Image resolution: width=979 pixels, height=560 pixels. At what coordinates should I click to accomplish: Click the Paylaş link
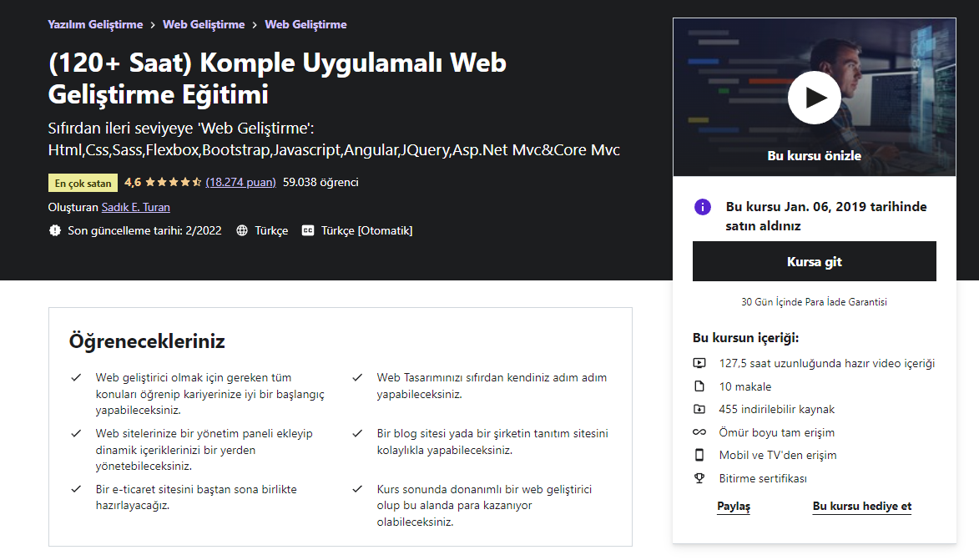(734, 506)
